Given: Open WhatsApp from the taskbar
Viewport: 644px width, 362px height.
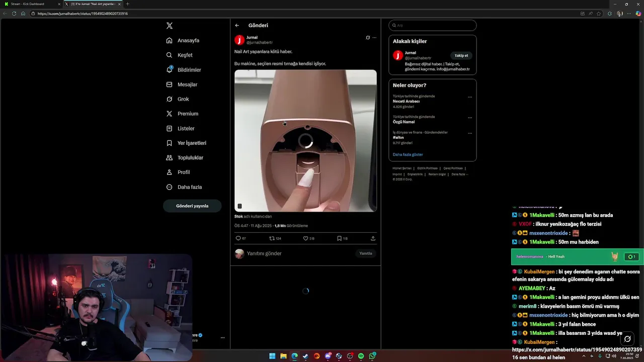Looking at the screenshot, I should point(372,356).
